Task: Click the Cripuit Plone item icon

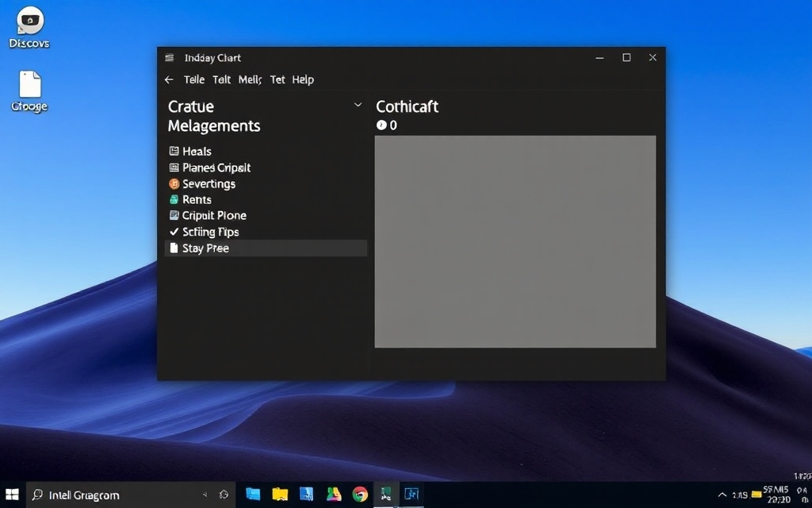Action: (x=174, y=216)
